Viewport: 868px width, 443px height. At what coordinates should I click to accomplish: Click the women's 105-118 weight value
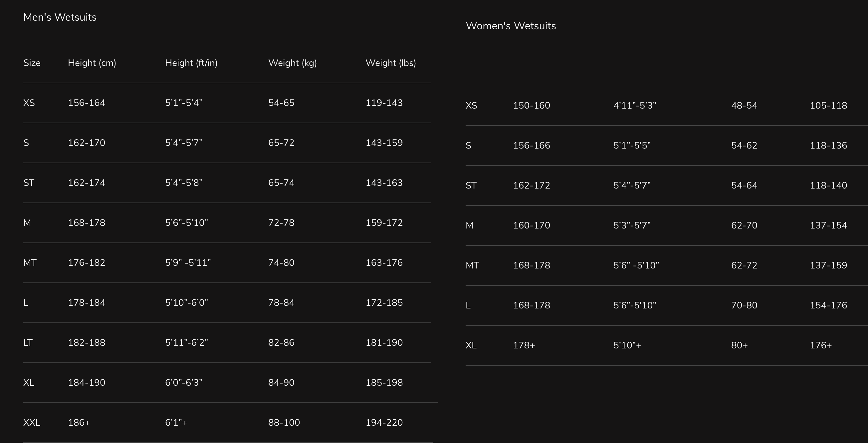pos(828,106)
